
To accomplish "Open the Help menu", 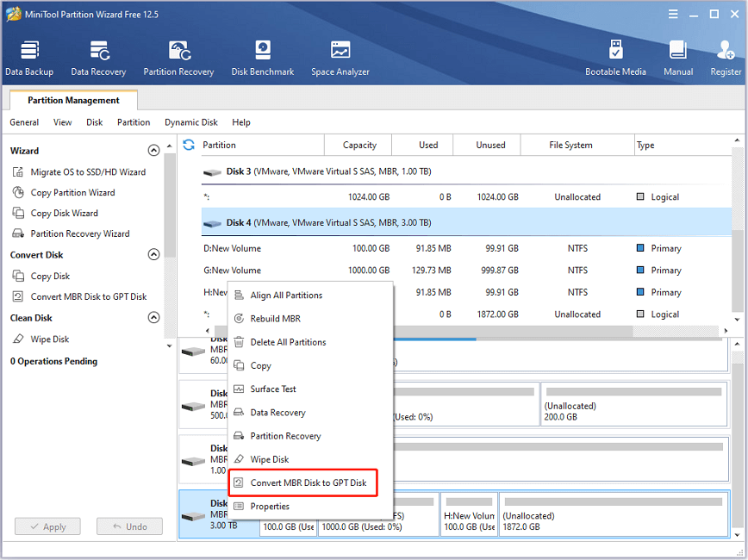I will [241, 122].
